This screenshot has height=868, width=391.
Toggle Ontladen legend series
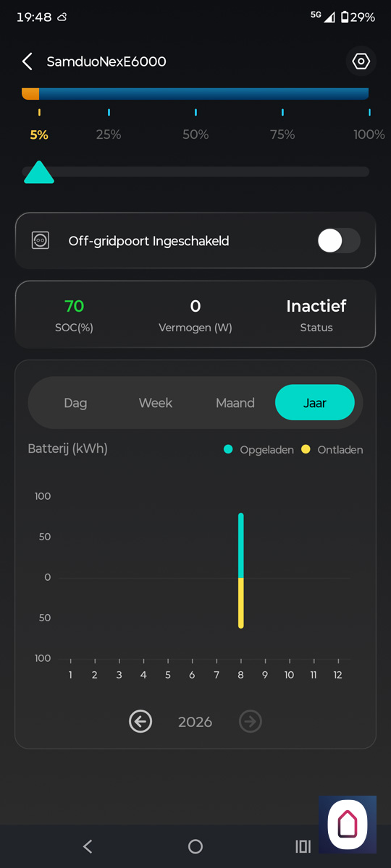pos(332,450)
